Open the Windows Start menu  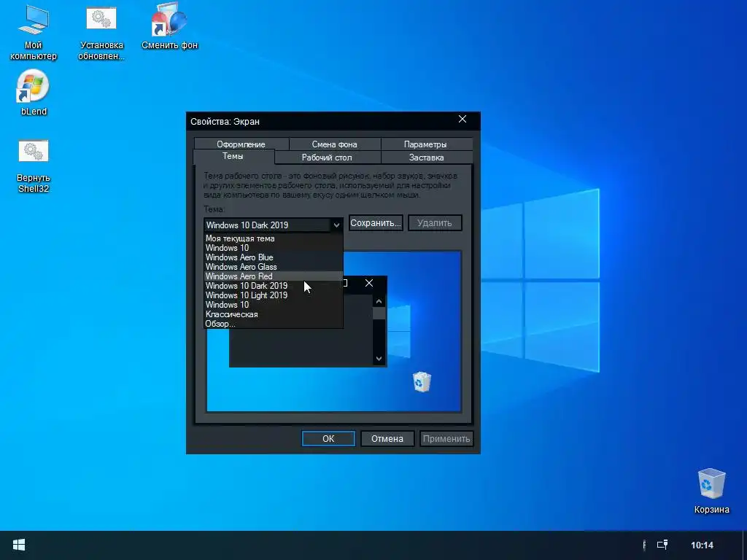coord(18,545)
